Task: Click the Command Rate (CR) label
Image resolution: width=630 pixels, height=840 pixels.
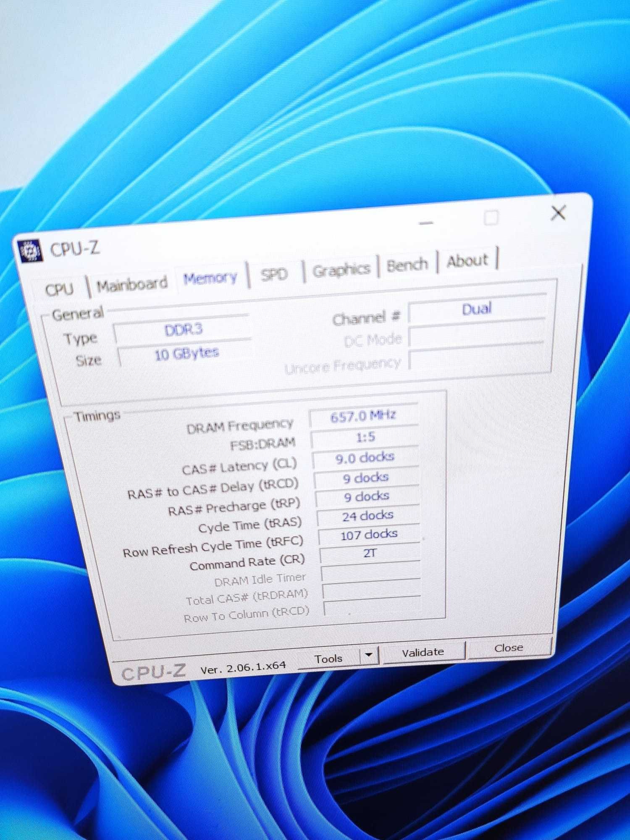Action: pyautogui.click(x=247, y=562)
